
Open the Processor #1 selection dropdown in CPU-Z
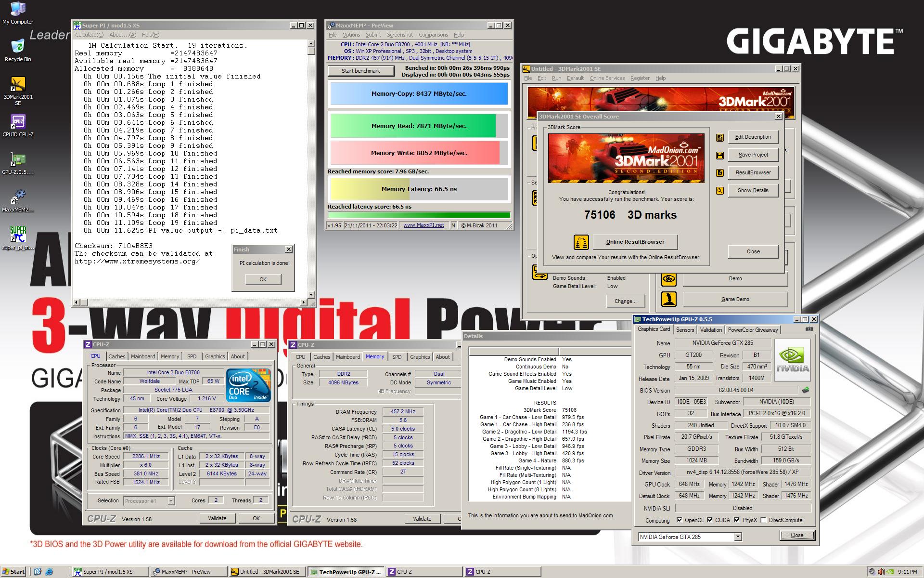[171, 501]
